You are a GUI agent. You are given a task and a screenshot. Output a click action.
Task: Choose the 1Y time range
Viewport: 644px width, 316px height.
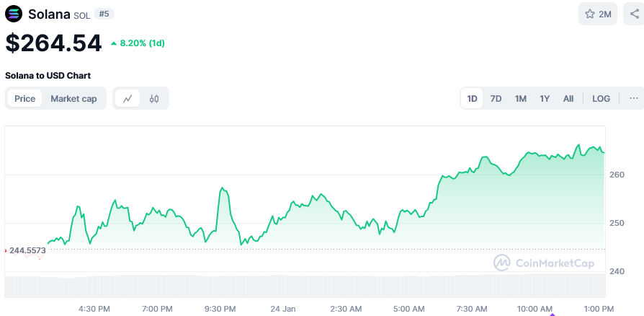tap(544, 98)
